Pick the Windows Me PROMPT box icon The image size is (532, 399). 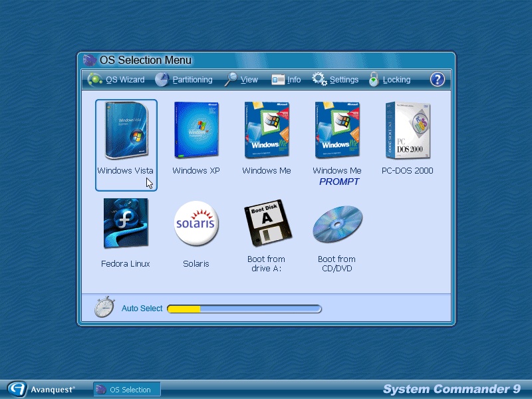(x=337, y=130)
